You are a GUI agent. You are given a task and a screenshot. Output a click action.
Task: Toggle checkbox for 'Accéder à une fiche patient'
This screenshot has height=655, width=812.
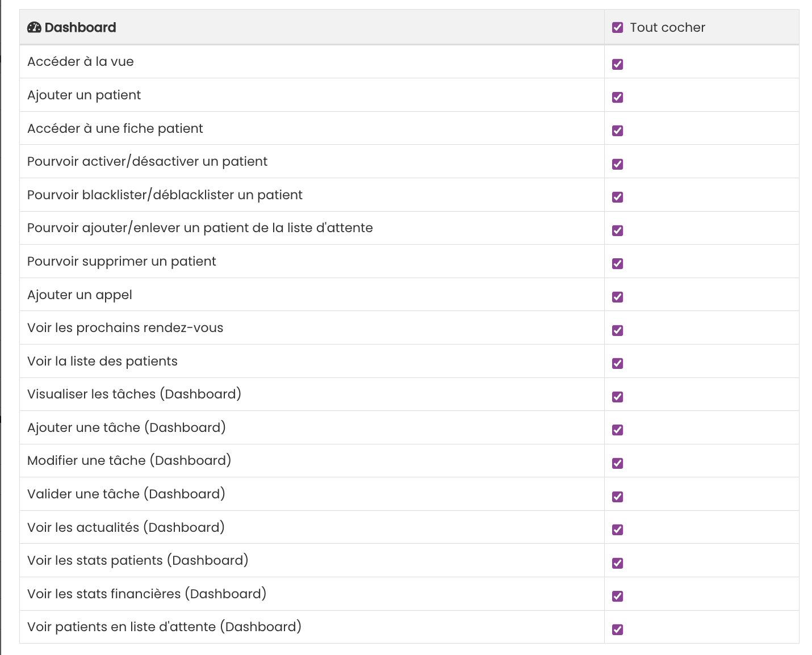tap(618, 131)
